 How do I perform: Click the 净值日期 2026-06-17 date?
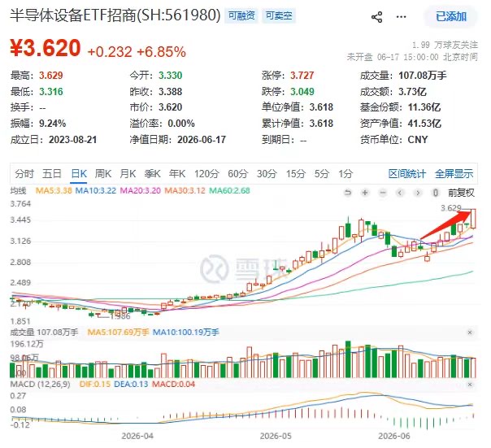tap(202, 140)
